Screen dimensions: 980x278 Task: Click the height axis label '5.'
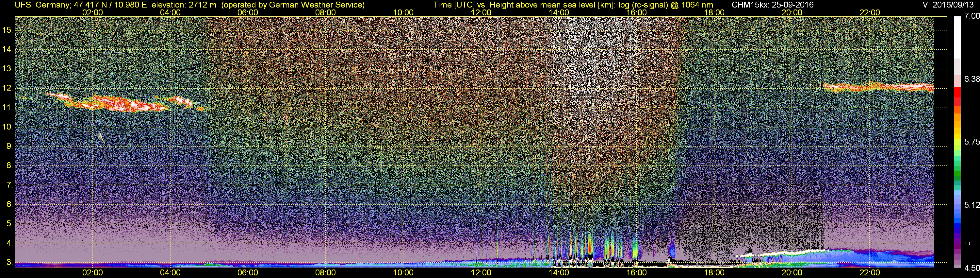pyautogui.click(x=9, y=224)
